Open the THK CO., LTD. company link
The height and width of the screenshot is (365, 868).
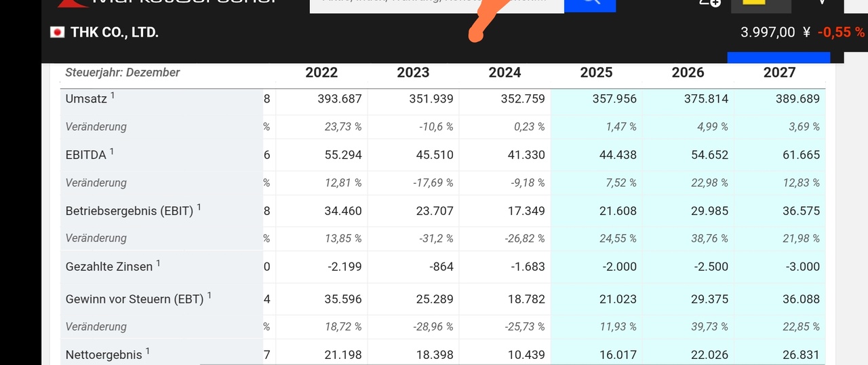(x=115, y=32)
